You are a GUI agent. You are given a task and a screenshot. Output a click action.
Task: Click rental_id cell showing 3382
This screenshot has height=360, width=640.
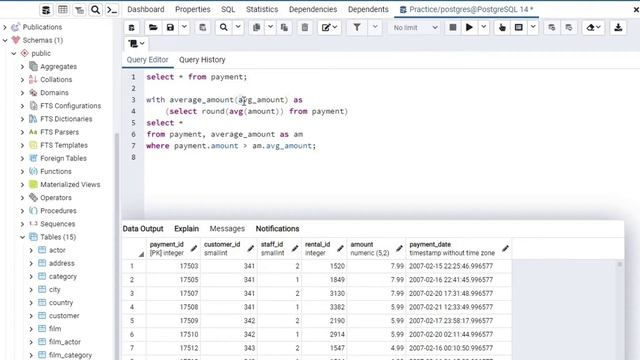tap(324, 307)
